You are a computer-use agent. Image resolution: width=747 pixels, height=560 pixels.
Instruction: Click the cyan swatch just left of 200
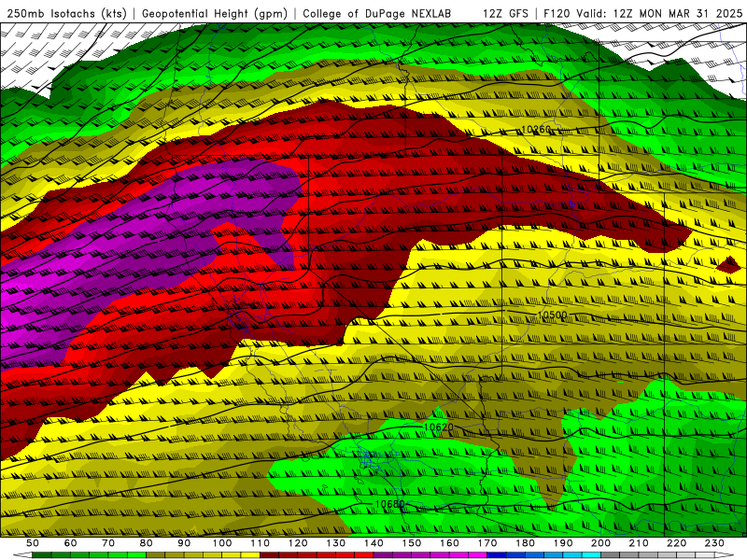coord(591,555)
